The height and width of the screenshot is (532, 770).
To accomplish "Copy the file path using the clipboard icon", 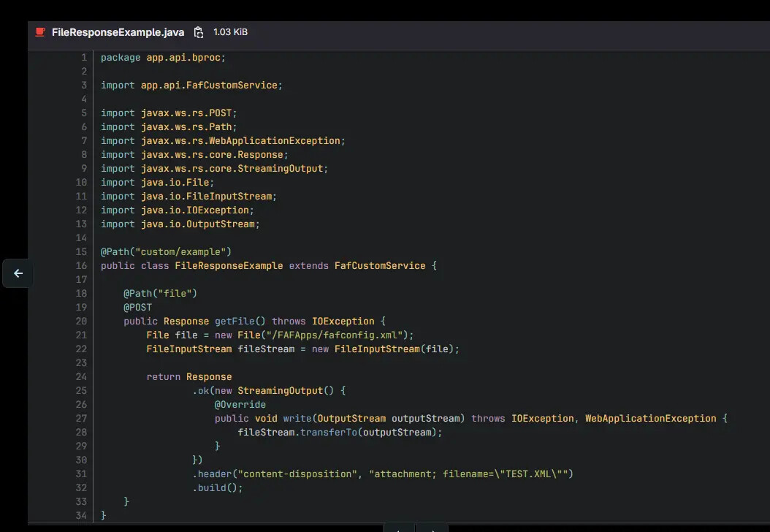I will click(x=199, y=32).
